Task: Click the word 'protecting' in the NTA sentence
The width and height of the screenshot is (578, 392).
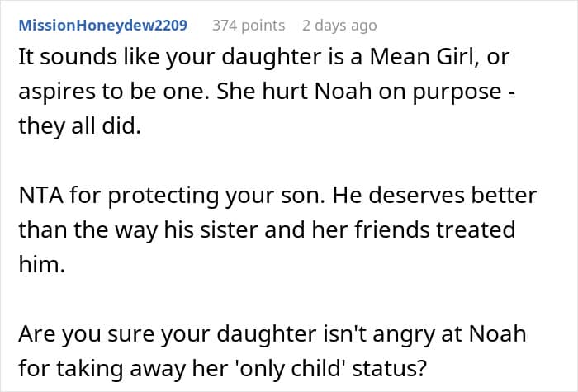Action: [x=163, y=196]
